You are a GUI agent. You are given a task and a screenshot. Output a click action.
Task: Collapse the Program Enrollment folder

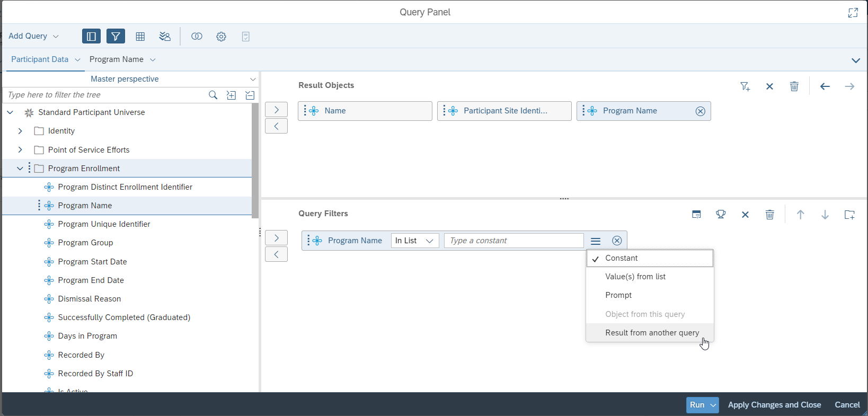[20, 169]
